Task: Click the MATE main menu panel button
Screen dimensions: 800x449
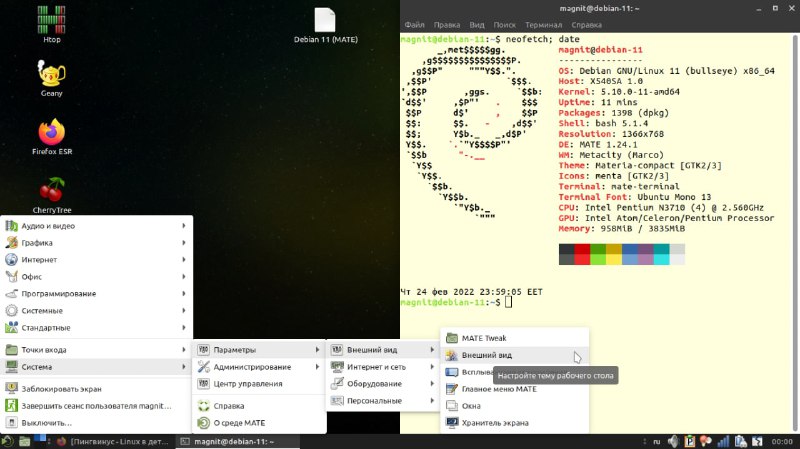Action: 7,441
